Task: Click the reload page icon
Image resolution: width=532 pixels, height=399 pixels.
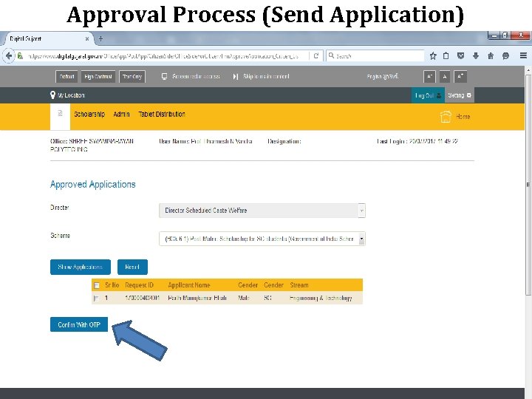Action: 316,55
